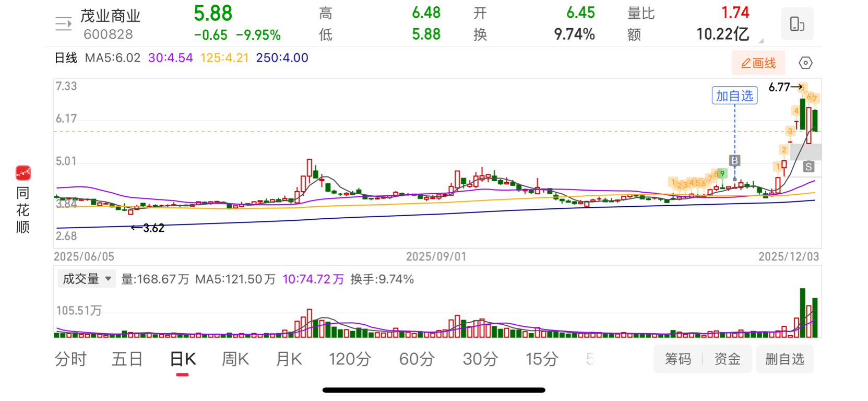Switch to 月K tab
The height and width of the screenshot is (401, 868).
pos(289,359)
